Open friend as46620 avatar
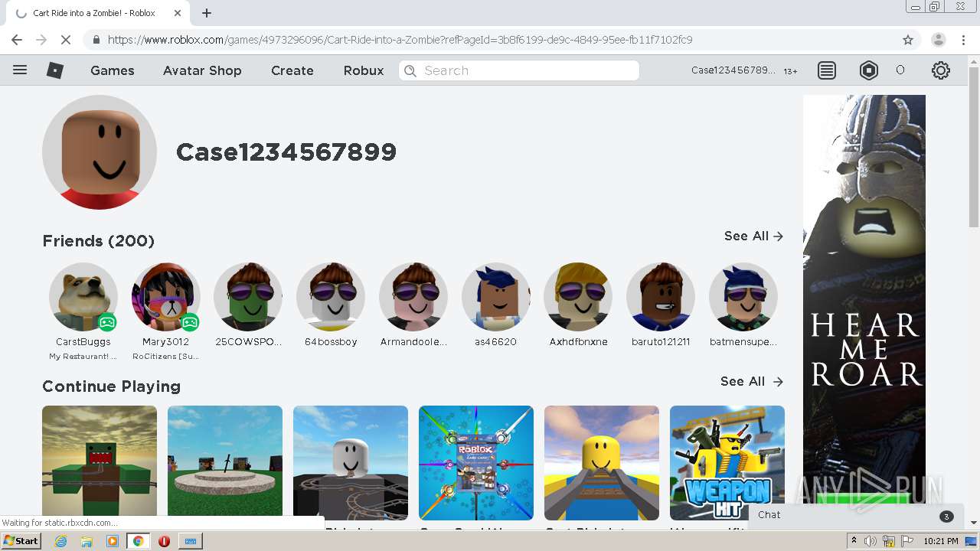The width and height of the screenshot is (980, 551). 496,297
